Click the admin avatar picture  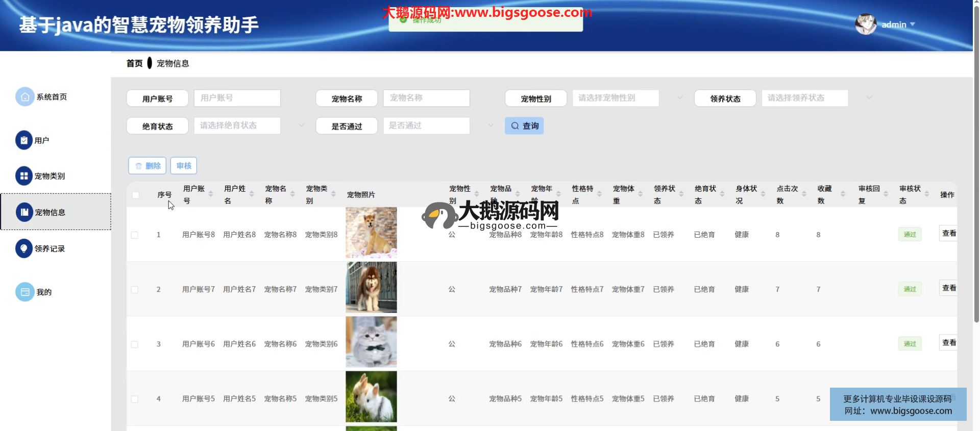(865, 24)
